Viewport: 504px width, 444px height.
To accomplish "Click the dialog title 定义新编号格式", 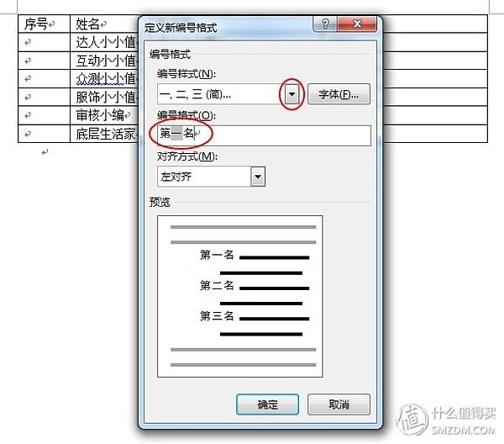I will (x=181, y=28).
